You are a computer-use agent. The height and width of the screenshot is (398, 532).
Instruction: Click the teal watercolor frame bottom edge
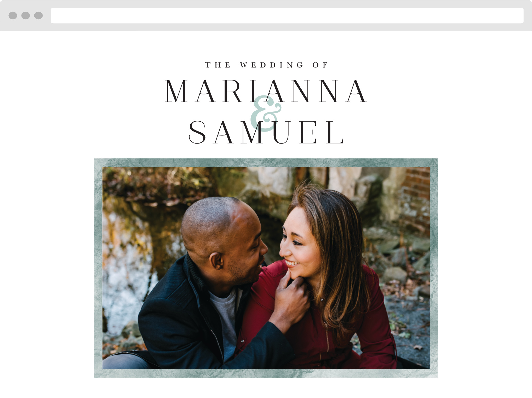point(266,373)
